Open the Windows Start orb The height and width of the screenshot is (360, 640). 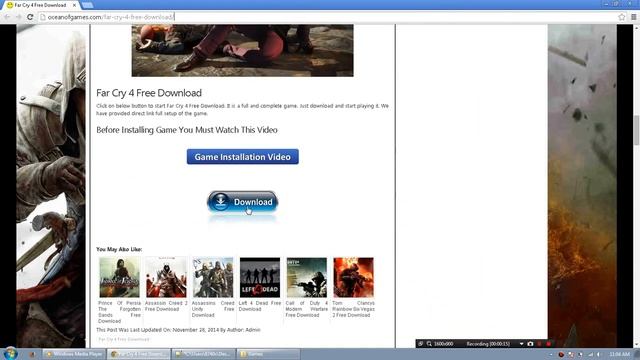[10, 353]
